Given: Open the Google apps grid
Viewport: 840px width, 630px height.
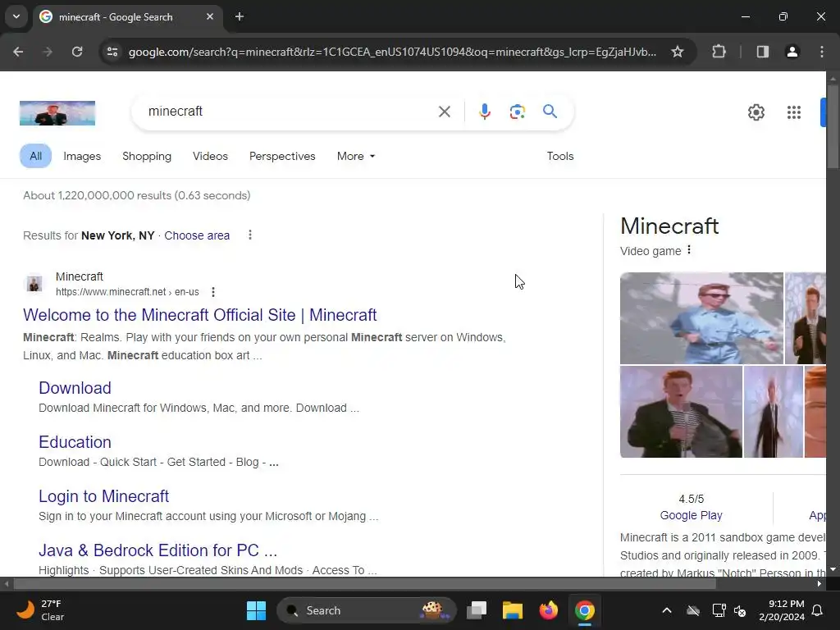Looking at the screenshot, I should [794, 112].
